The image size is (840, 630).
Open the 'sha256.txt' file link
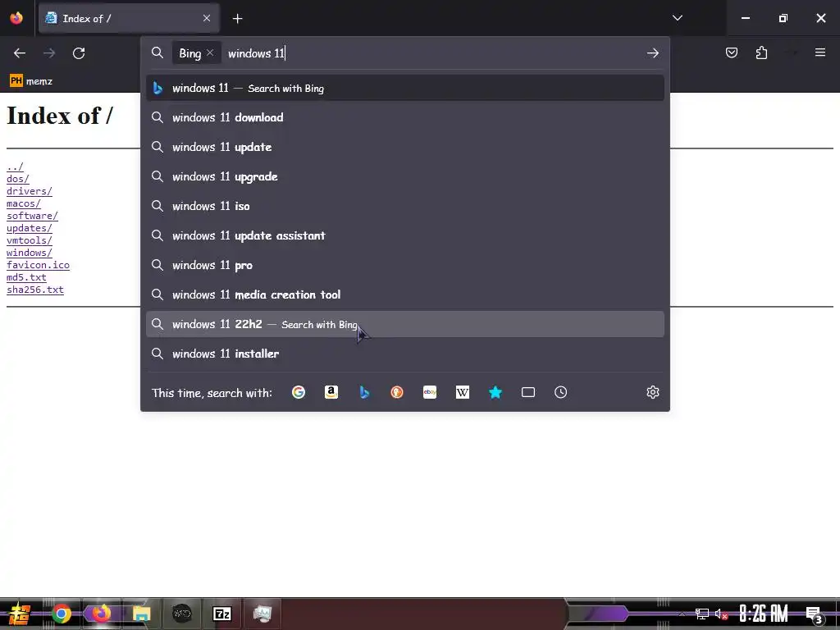pos(34,290)
